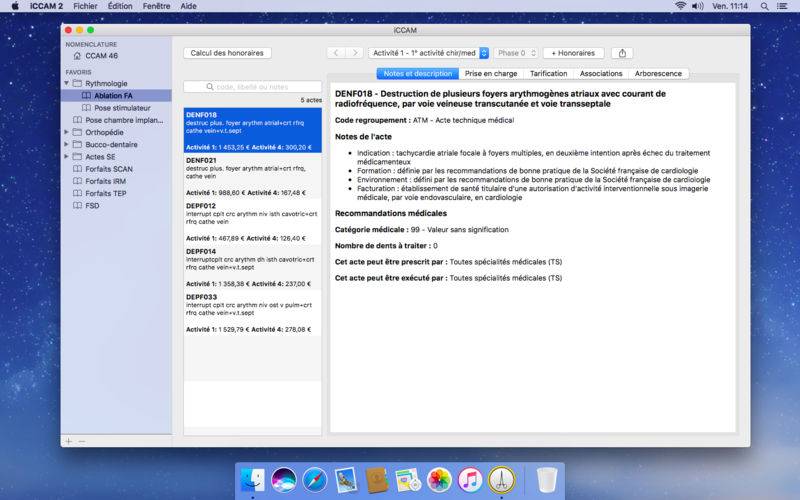Open the Apple menu

(15, 6)
